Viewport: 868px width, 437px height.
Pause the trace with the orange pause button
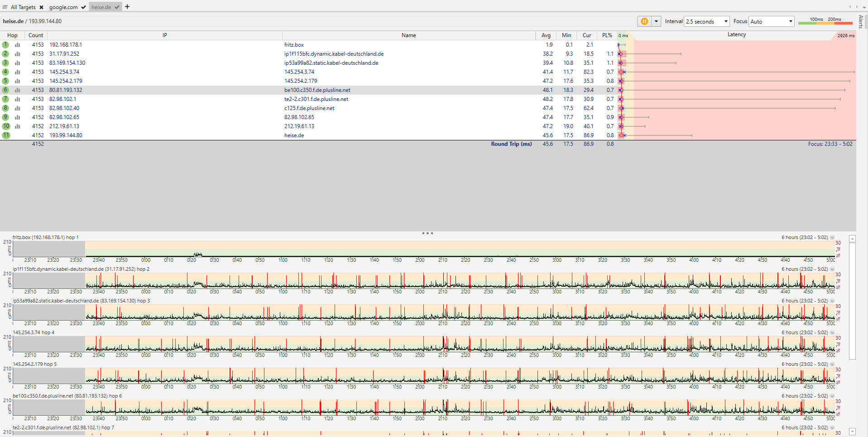pyautogui.click(x=644, y=21)
